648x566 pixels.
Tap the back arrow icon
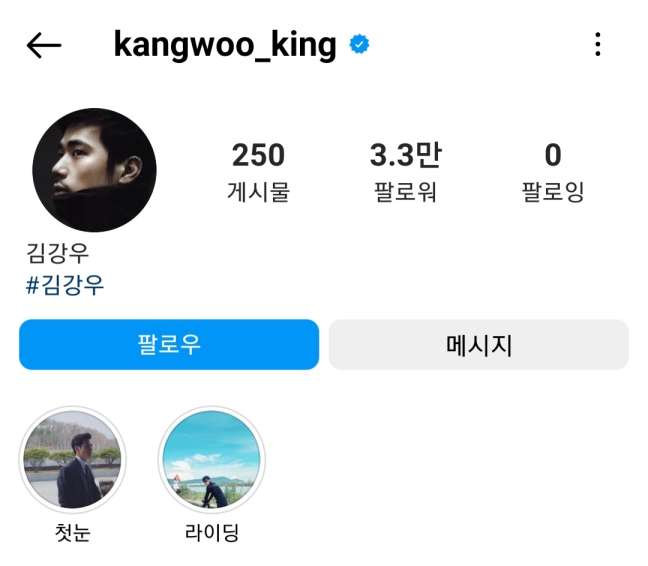(44, 45)
